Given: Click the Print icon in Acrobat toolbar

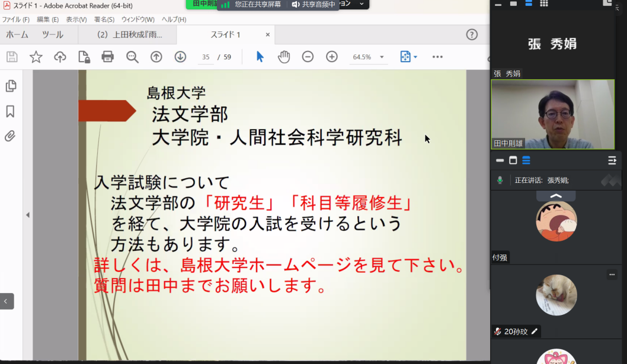Looking at the screenshot, I should (107, 57).
